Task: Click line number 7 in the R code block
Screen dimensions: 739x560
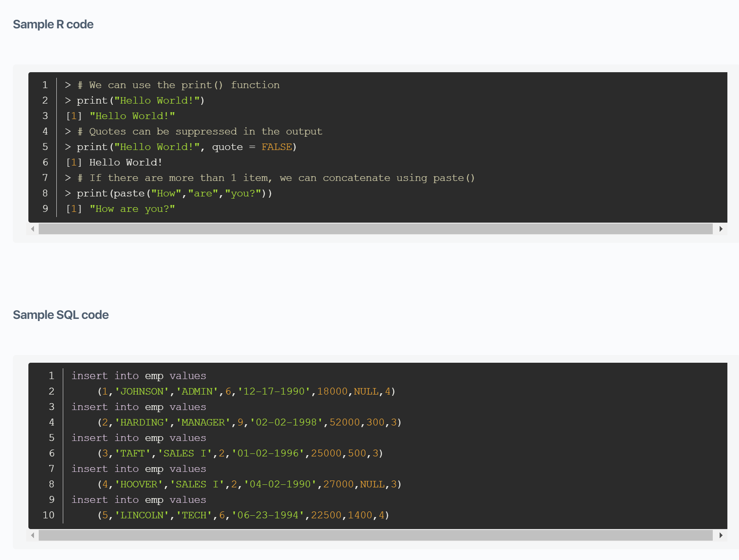Action: click(x=45, y=178)
